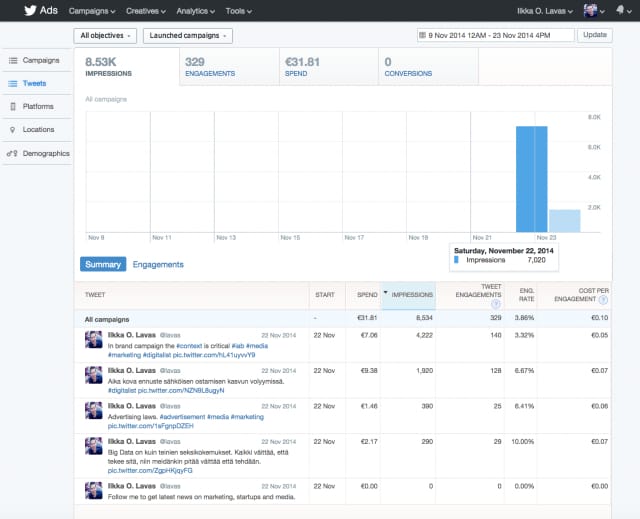
Task: Sort table by Impressions column header
Action: click(x=412, y=295)
